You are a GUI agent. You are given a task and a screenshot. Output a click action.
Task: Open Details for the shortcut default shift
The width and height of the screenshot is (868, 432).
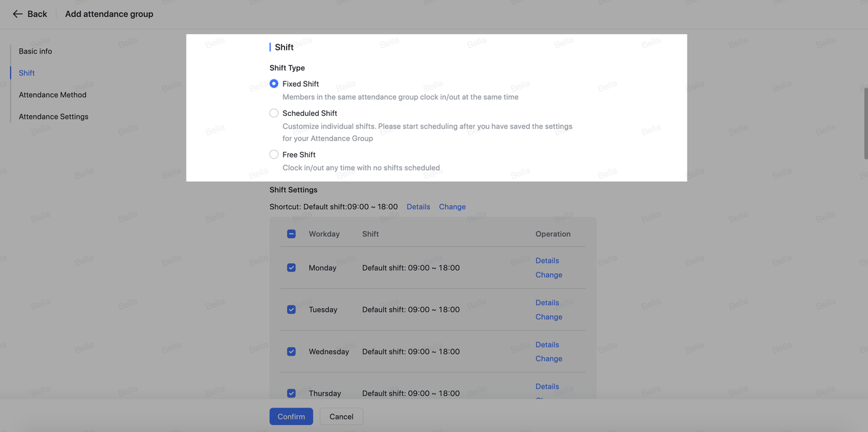click(418, 207)
